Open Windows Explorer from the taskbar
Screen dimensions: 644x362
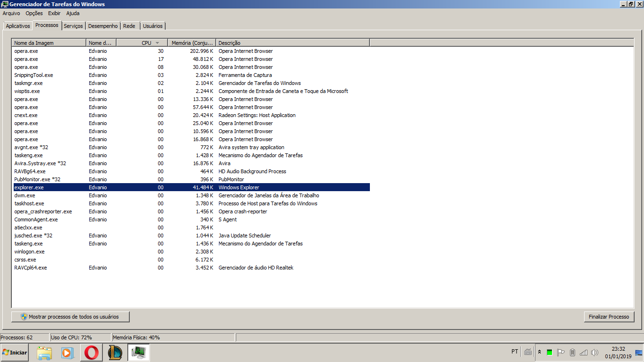coord(44,352)
